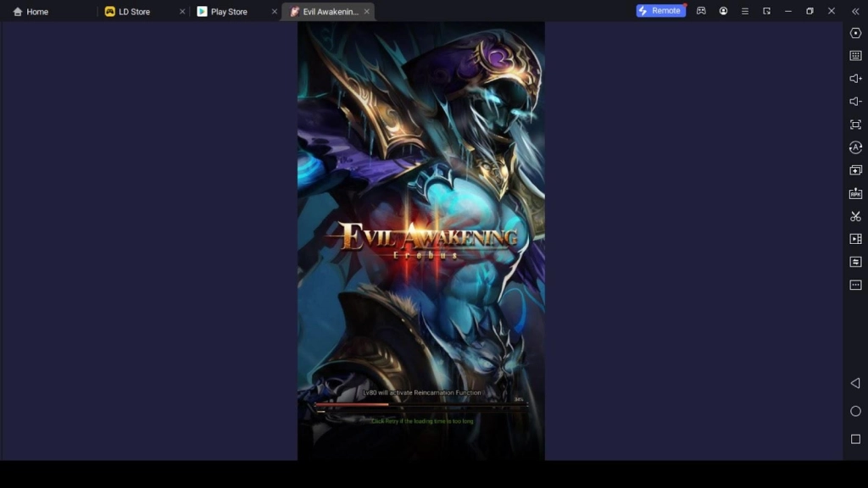Switch to the LD Store tab

(x=134, y=12)
